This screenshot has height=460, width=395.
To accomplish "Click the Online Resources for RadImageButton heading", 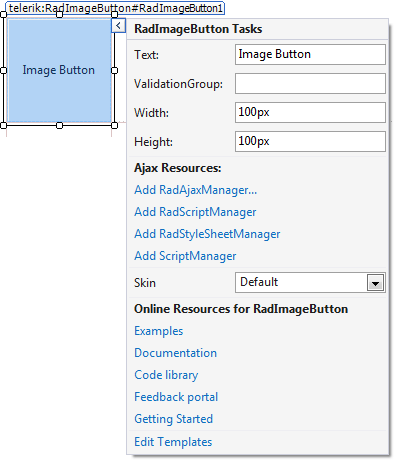I will pos(241,309).
